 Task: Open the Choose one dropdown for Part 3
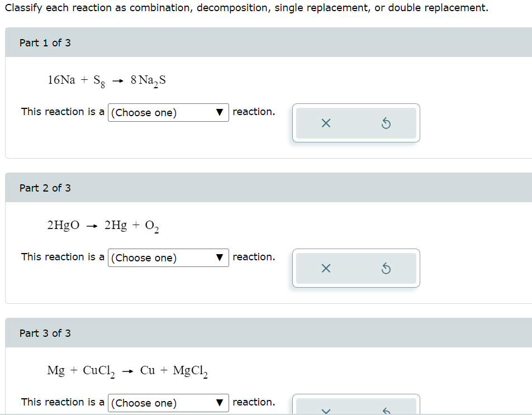tap(168, 403)
